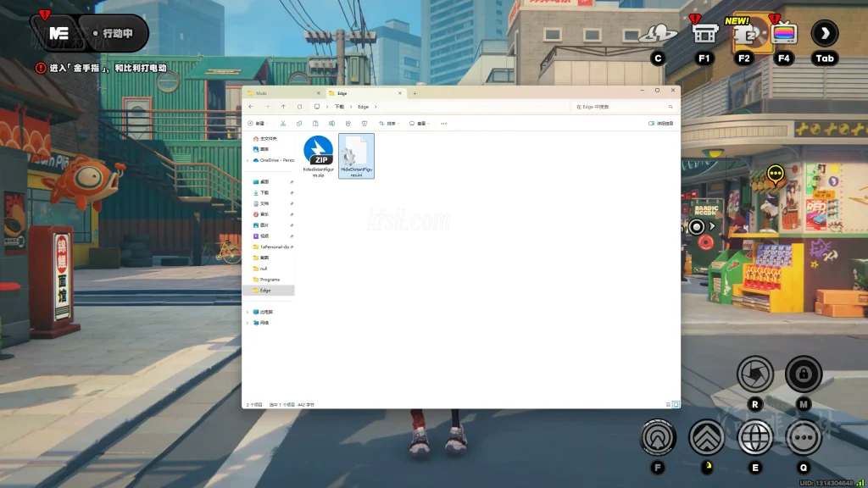Click the delete trash icon in toolbar
868x488 pixels.
coord(364,124)
